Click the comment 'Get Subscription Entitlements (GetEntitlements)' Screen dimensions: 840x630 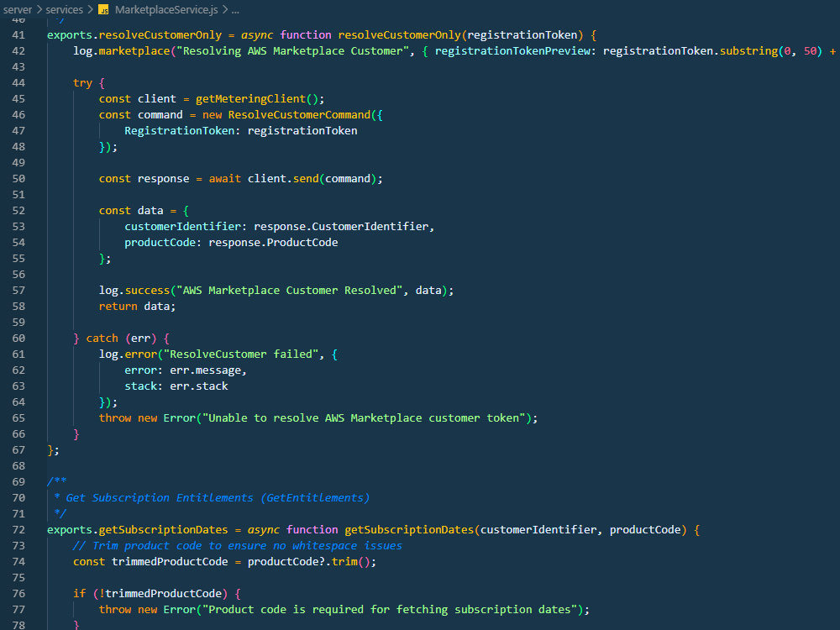click(x=218, y=497)
